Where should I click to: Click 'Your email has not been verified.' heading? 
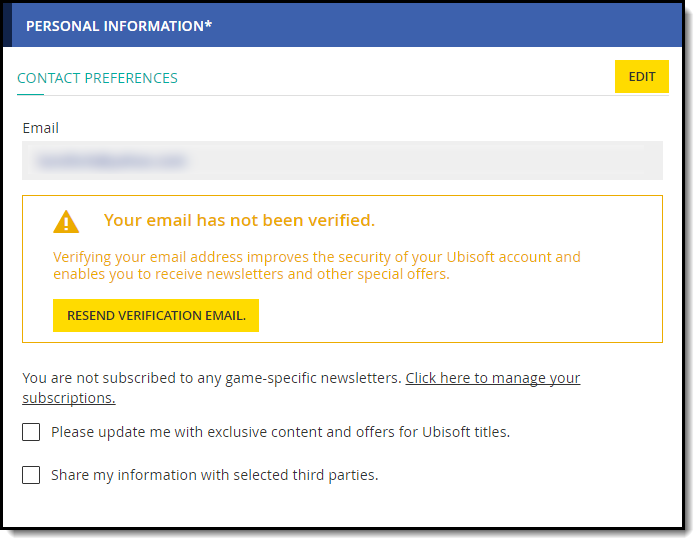[x=240, y=220]
